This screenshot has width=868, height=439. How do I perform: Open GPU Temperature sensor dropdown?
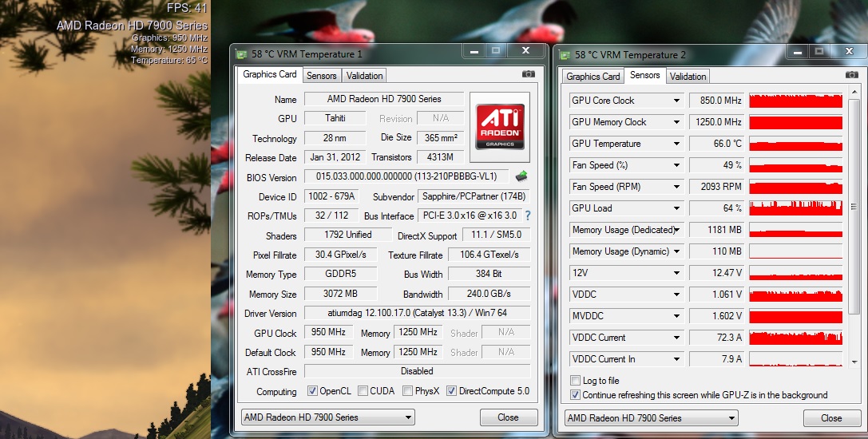[x=676, y=144]
